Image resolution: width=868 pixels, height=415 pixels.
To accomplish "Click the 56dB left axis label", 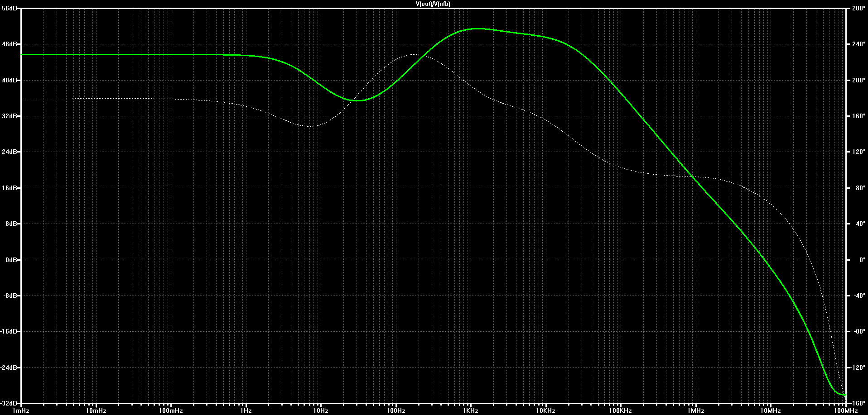I will 9,8.
